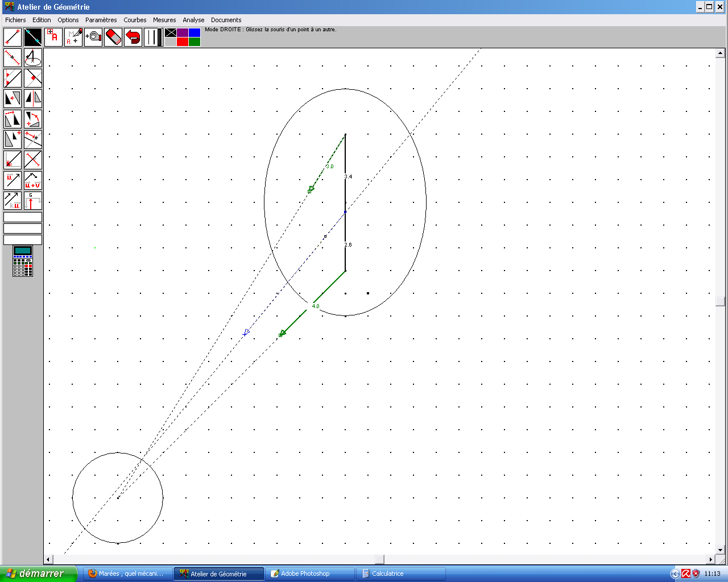This screenshot has height=582, width=728.
Task: Select the central point symmetry tool
Action: coord(13,98)
